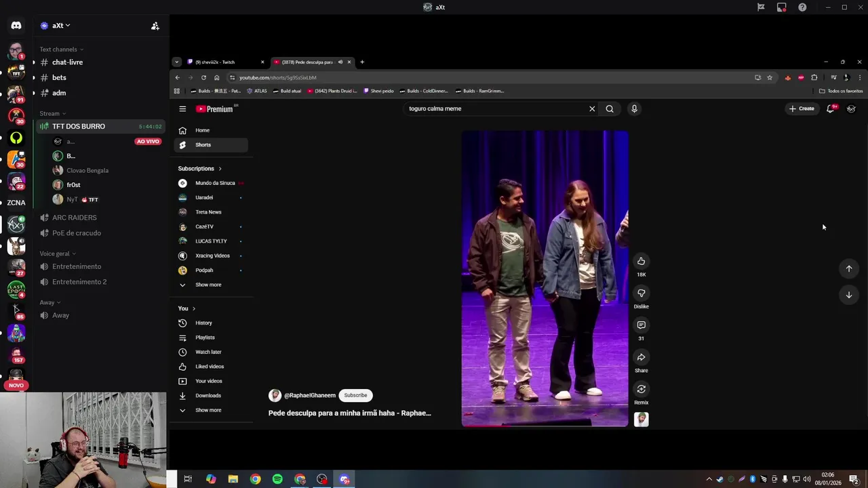Like the YouTube short with thumbs up

(x=641, y=261)
